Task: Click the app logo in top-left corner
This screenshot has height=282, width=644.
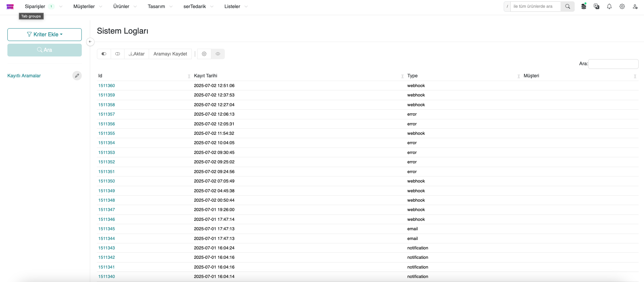Action: click(x=10, y=6)
